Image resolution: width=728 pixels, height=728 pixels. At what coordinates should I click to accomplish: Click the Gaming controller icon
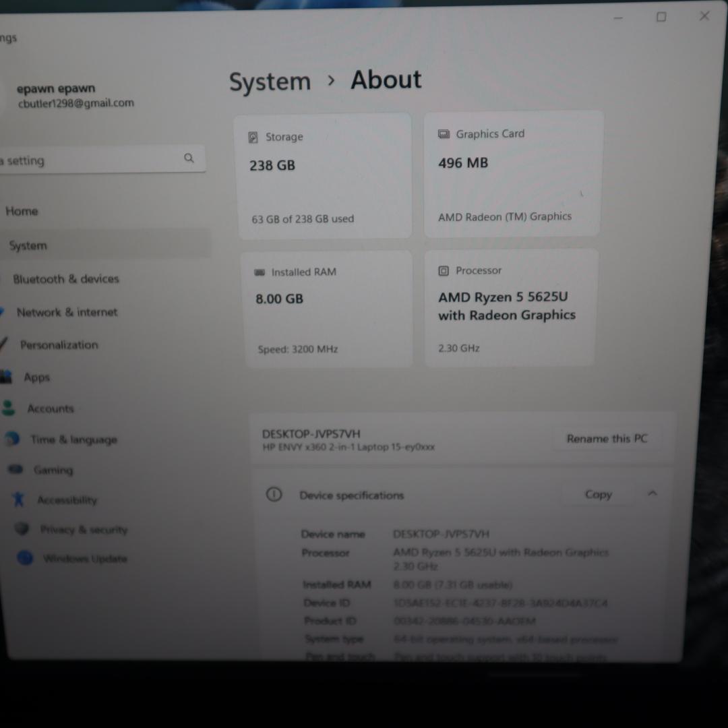tap(16, 469)
